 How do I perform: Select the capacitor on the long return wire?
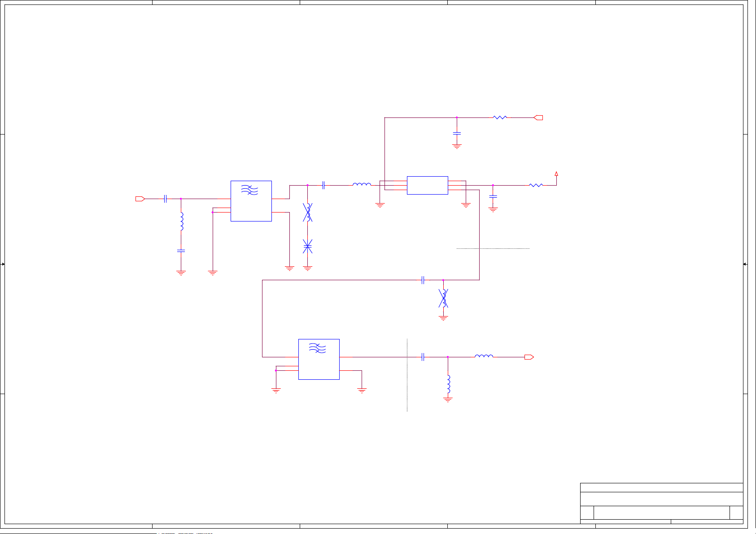[x=423, y=280]
